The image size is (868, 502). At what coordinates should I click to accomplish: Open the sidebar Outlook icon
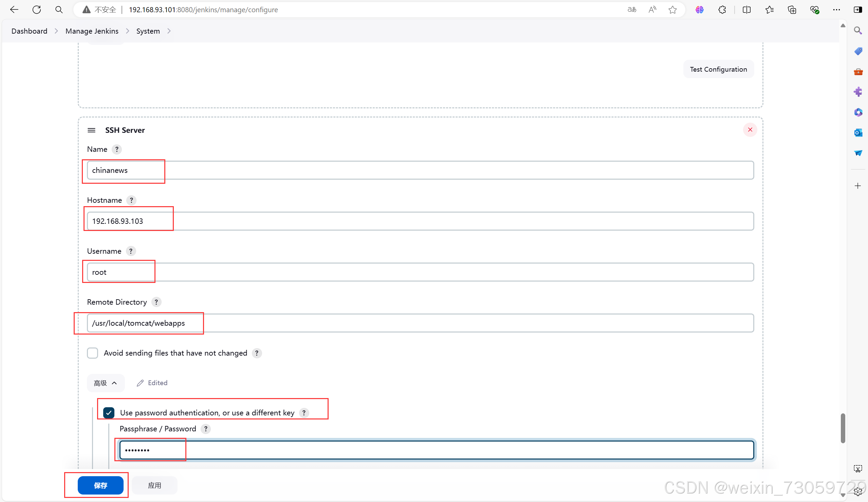tap(858, 133)
